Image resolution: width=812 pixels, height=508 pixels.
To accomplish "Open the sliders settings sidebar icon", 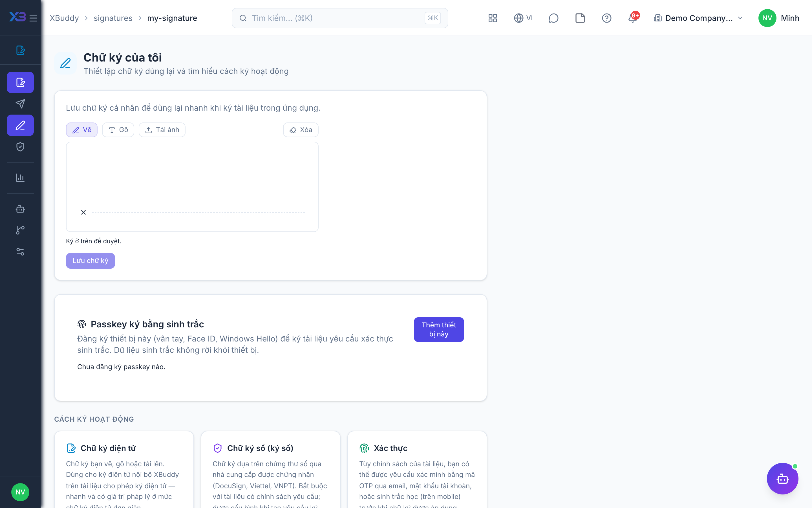I will tap(20, 252).
